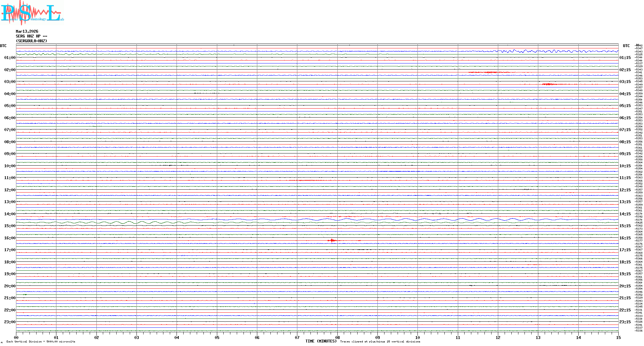
Task: Click the Mar13,2026 date text
Action: (27, 31)
